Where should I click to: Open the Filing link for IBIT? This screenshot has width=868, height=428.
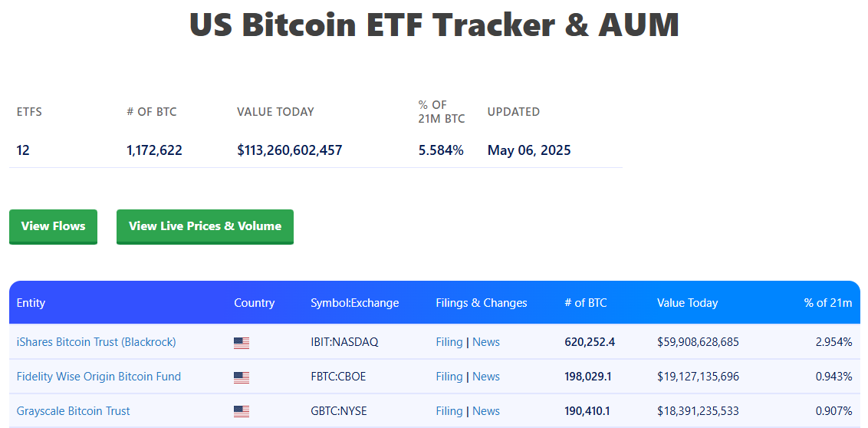pos(449,342)
